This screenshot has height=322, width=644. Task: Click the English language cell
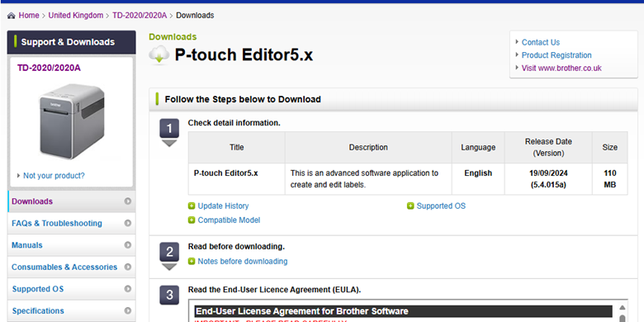coord(478,178)
